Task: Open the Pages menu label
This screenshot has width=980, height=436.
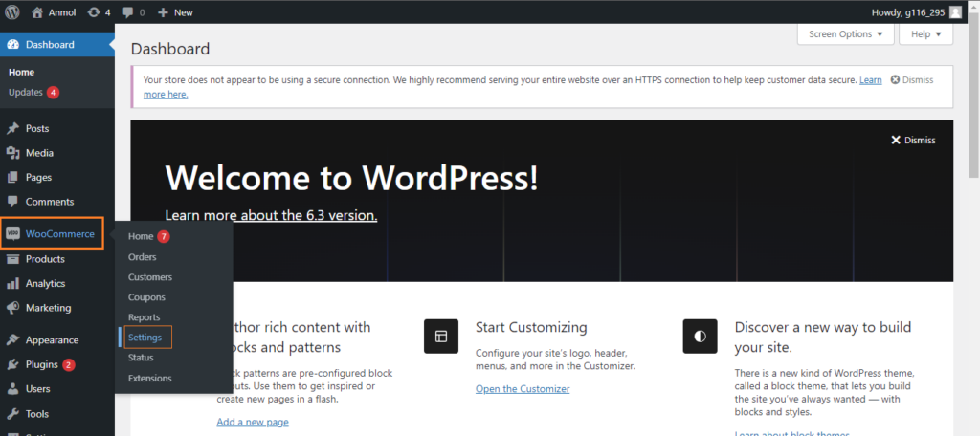Action: pyautogui.click(x=38, y=178)
